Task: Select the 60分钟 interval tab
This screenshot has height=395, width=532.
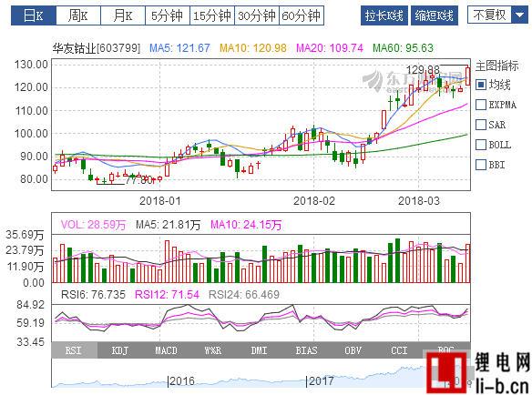Action: pos(302,15)
